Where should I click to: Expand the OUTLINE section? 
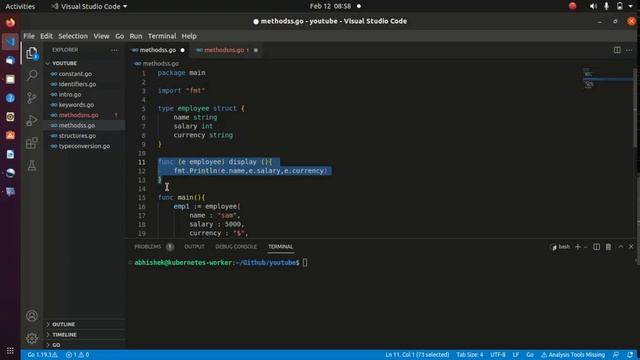point(64,324)
